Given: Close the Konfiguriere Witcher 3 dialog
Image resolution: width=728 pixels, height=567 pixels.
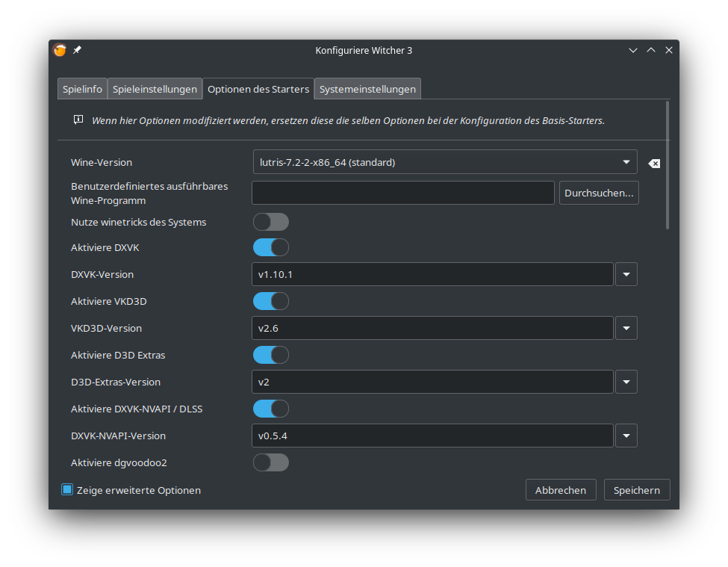Looking at the screenshot, I should (x=668, y=50).
